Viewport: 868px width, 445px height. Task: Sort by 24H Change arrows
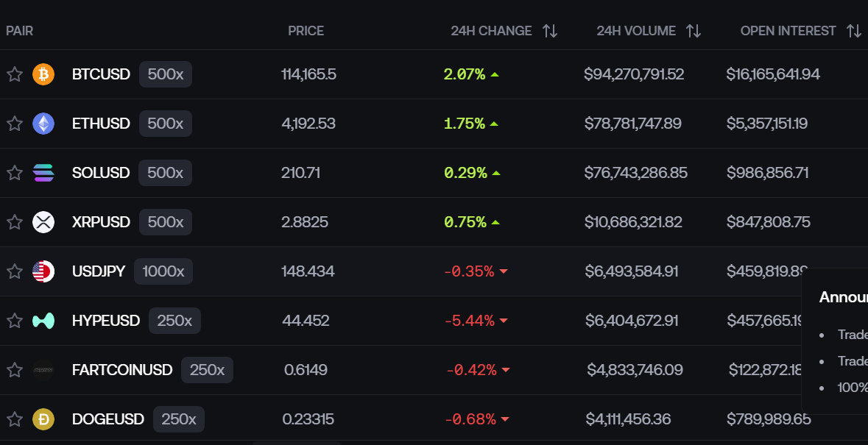tap(550, 31)
